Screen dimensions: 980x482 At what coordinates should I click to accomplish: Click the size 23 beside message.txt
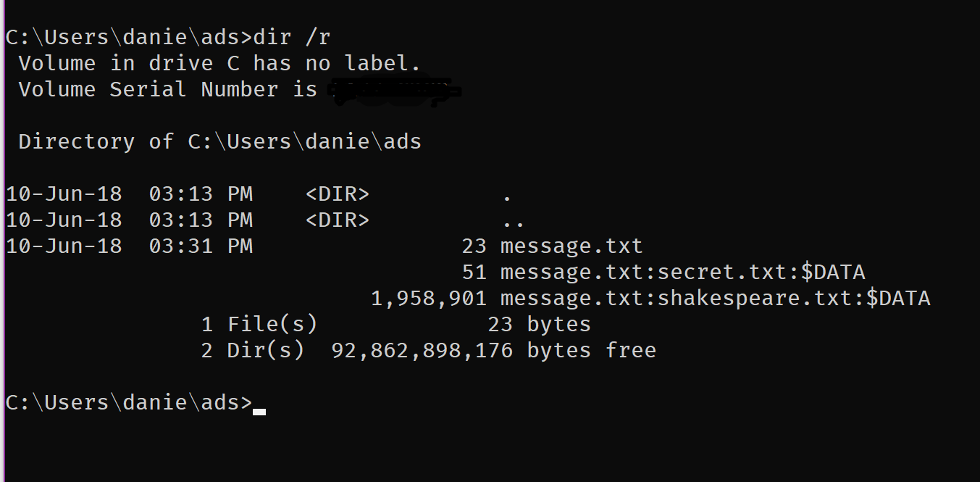(474, 246)
